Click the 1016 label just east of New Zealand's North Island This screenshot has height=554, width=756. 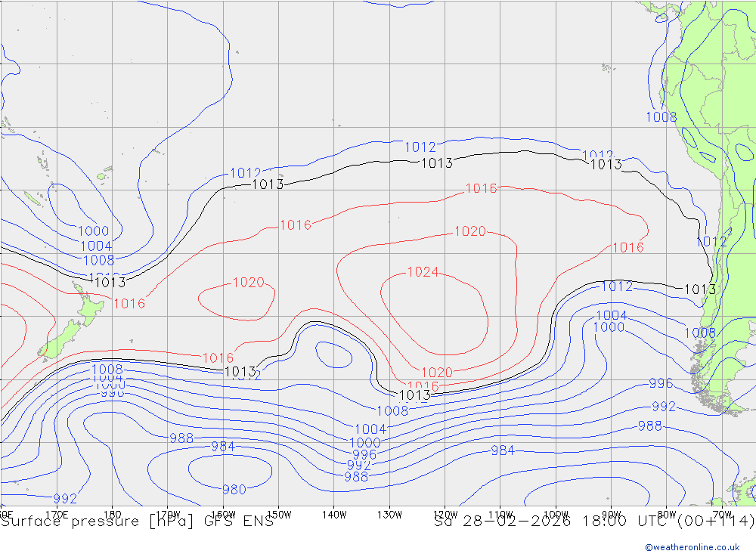pos(129,303)
